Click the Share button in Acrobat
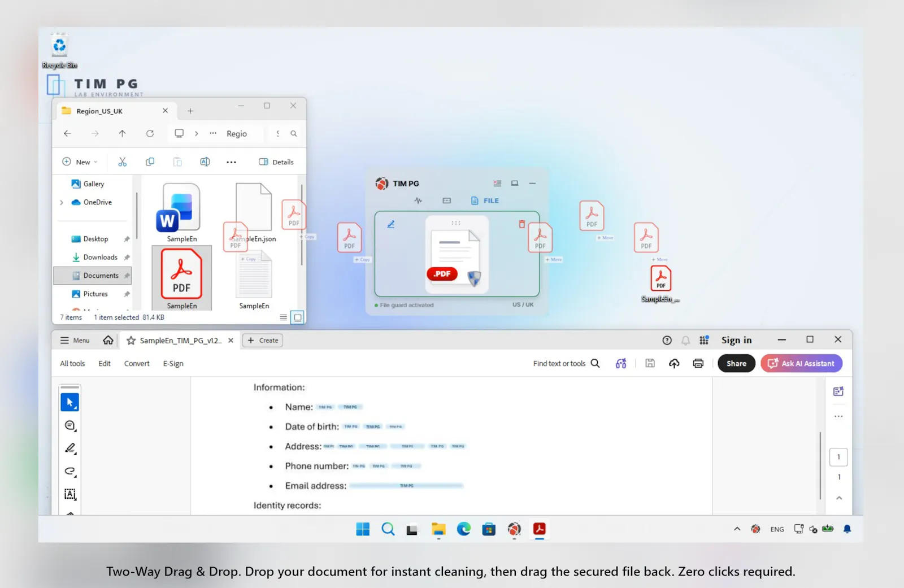904x588 pixels. 736,364
